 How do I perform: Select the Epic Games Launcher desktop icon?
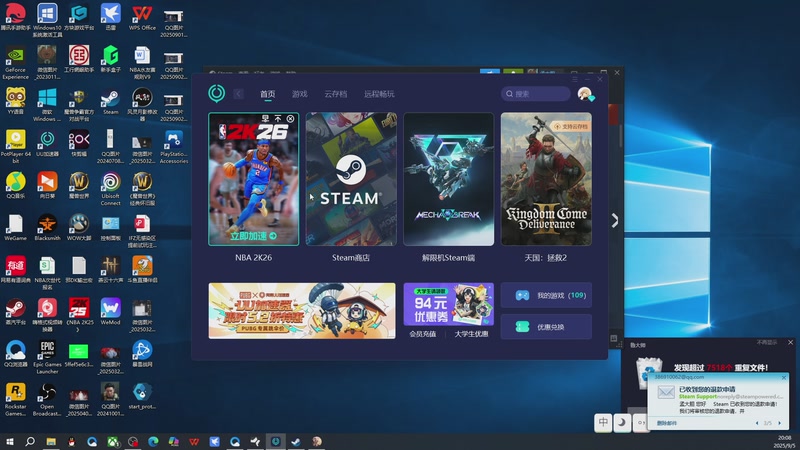47,357
